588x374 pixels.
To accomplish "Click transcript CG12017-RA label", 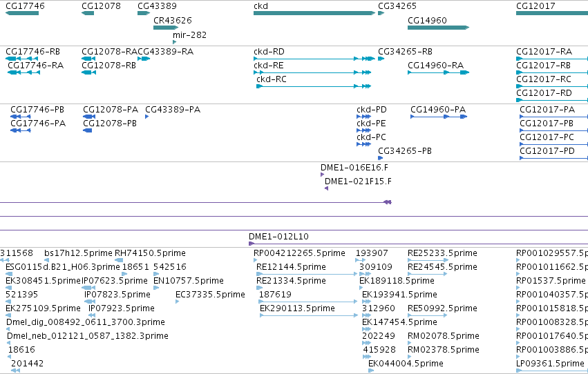I will pos(544,52).
